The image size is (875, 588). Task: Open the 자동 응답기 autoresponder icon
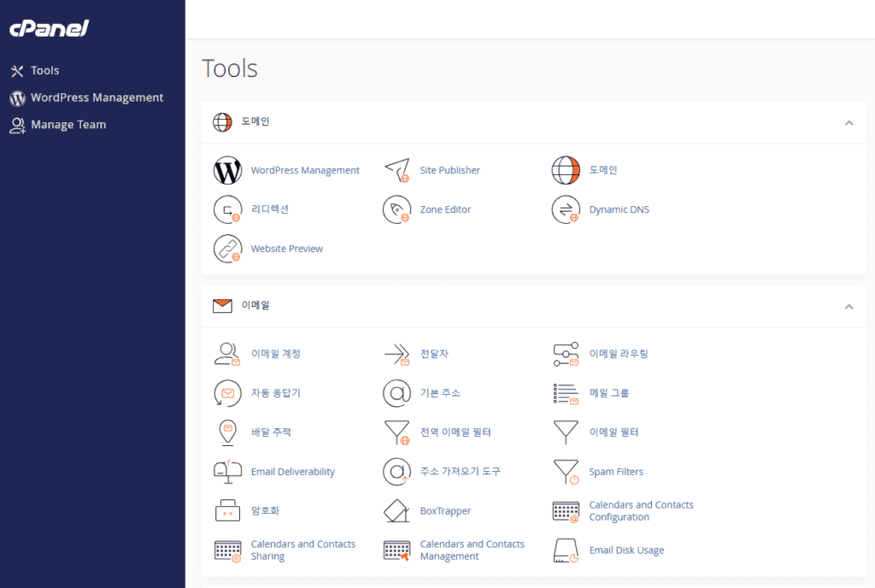pos(227,393)
